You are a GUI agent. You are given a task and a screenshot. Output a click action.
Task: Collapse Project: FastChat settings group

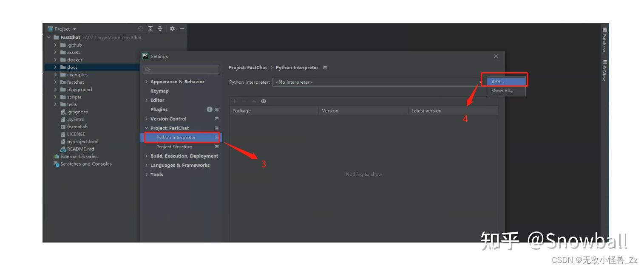(146, 128)
